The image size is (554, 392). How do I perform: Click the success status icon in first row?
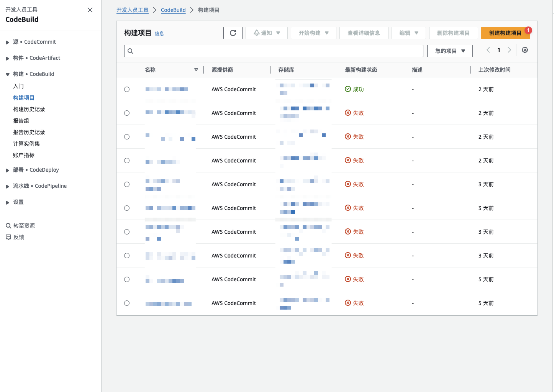[x=348, y=89]
